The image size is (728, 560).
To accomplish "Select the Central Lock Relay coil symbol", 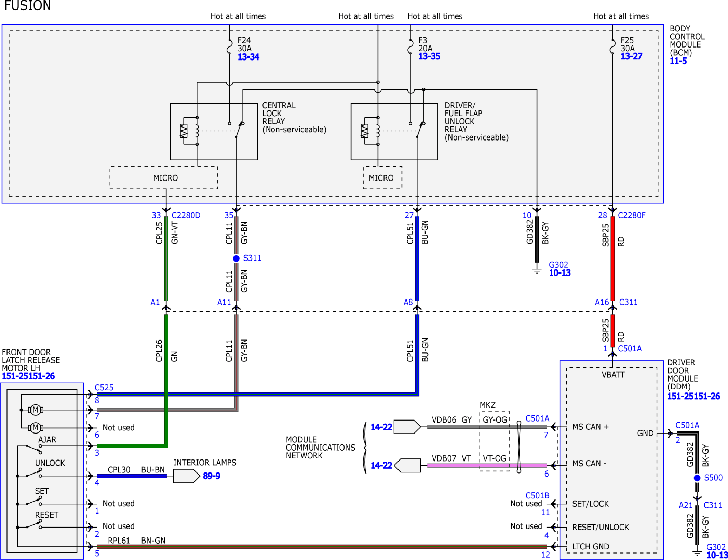I will click(189, 131).
